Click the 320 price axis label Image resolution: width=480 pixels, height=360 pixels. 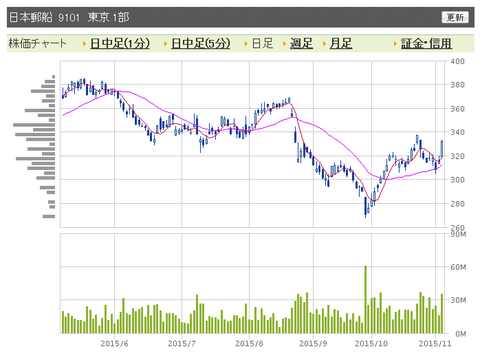tap(457, 156)
